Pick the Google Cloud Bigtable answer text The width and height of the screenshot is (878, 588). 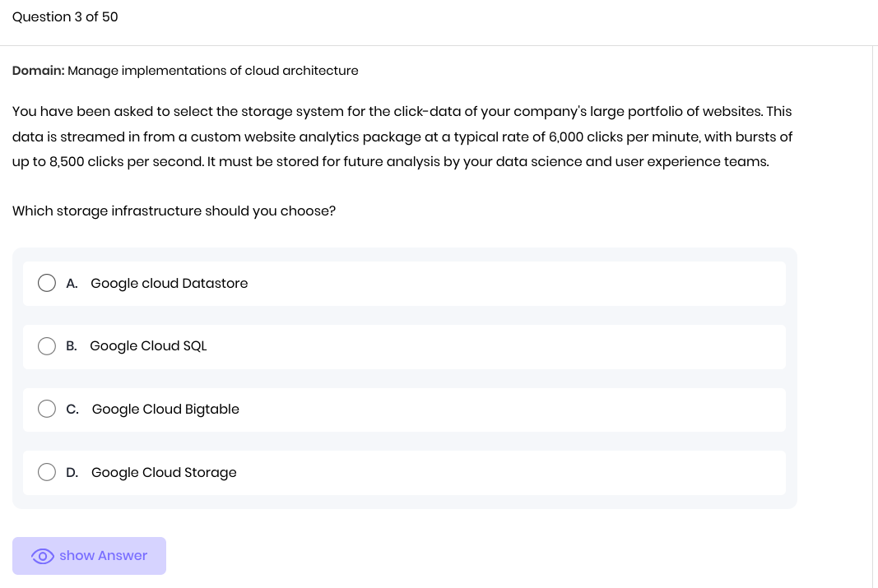pyautogui.click(x=165, y=410)
